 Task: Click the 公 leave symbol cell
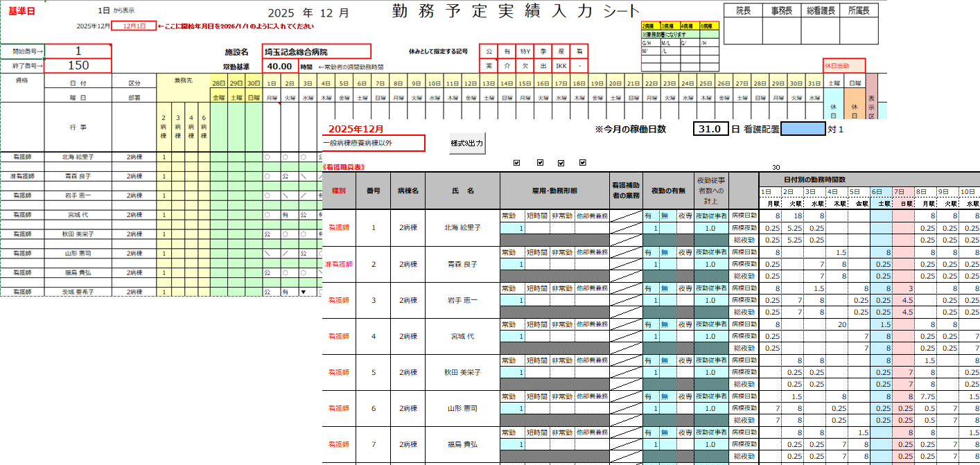489,51
